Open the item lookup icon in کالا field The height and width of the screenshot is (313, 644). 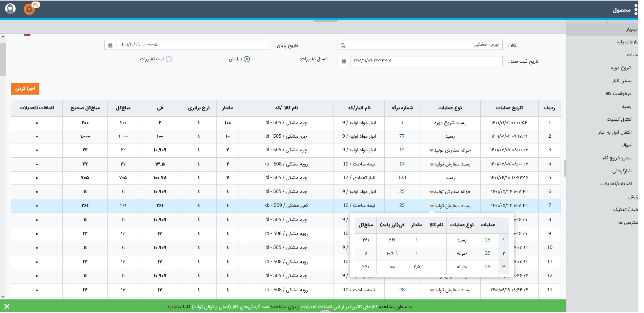343,45
